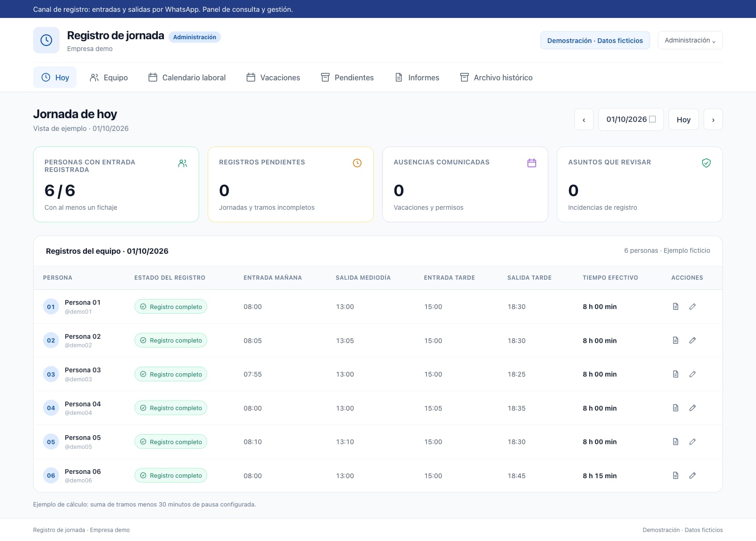Image resolution: width=756 pixels, height=541 pixels.
Task: Open the Archivo histórico tab
Action: 496,77
